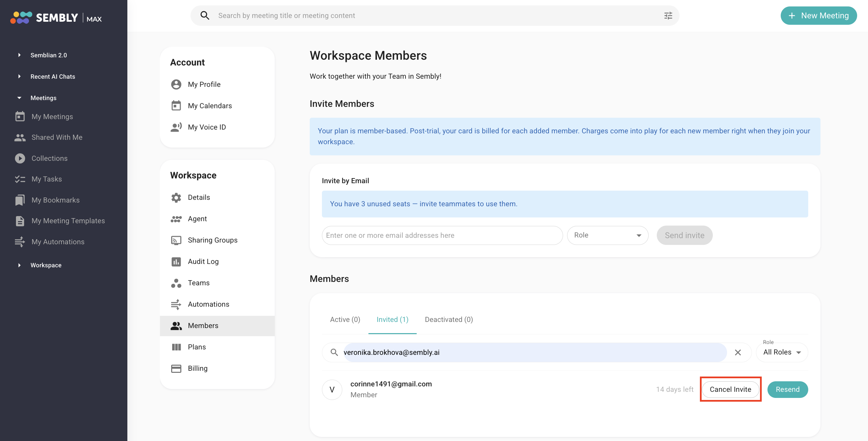Switch to Deactivated (0) tab

click(449, 320)
